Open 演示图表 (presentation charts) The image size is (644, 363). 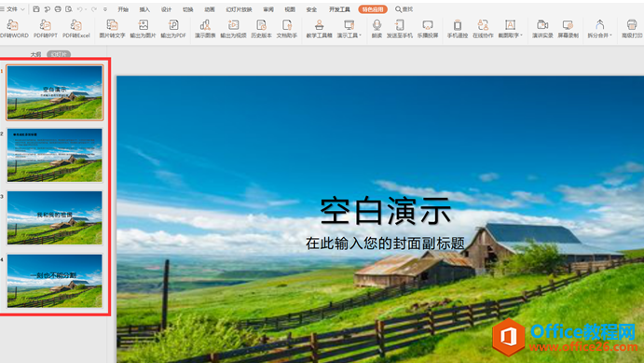(205, 29)
